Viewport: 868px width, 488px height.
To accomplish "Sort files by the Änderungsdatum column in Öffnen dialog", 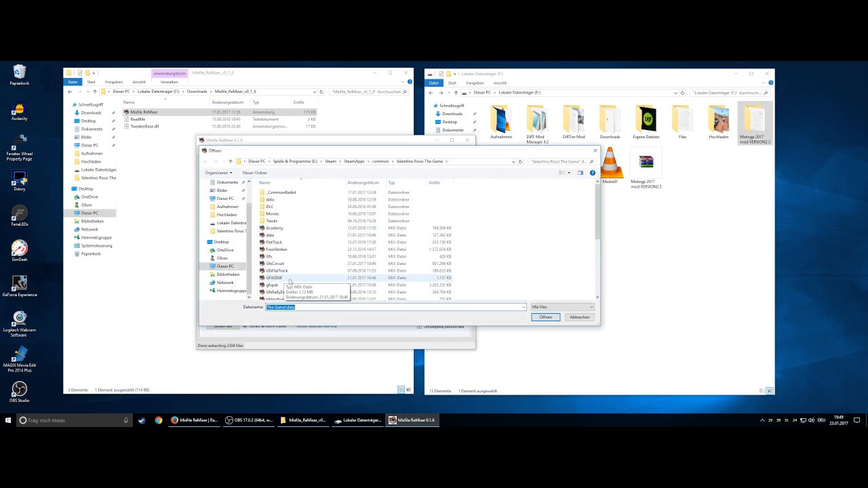I will click(363, 182).
